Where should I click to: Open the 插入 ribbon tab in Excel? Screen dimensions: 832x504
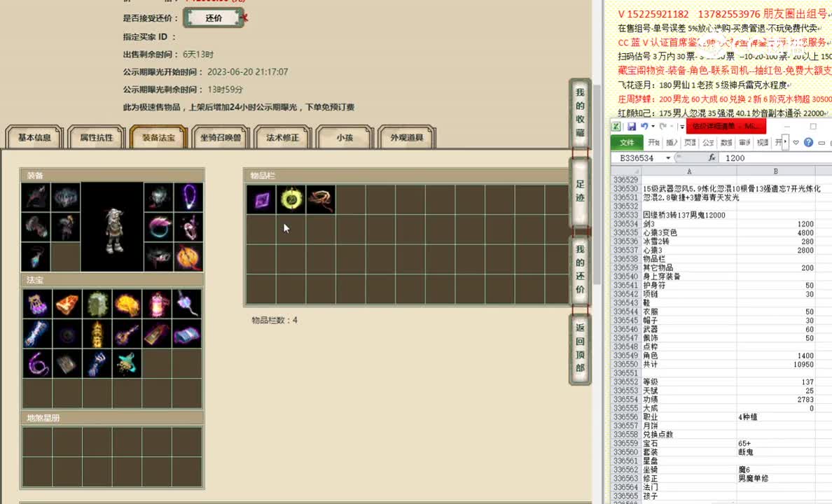tap(672, 142)
